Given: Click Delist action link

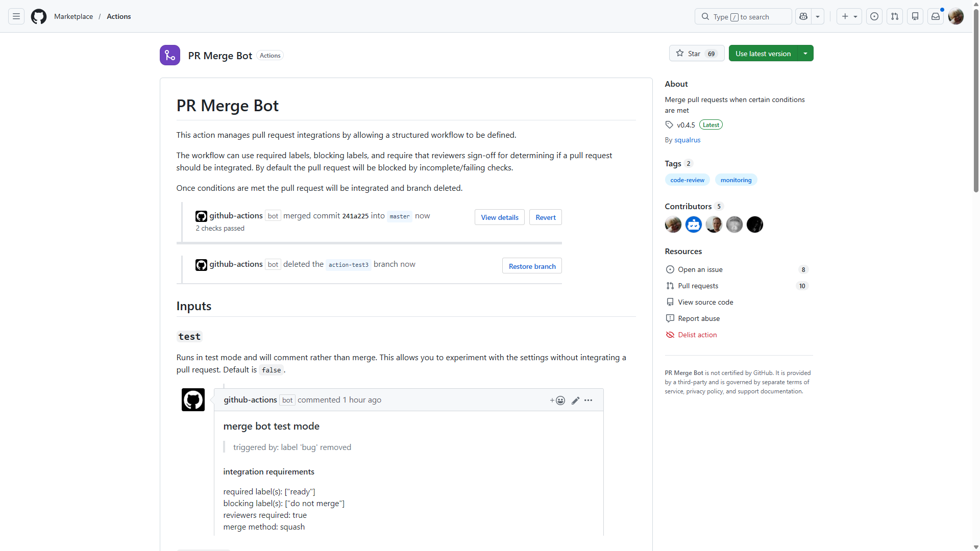Looking at the screenshot, I should 697,335.
